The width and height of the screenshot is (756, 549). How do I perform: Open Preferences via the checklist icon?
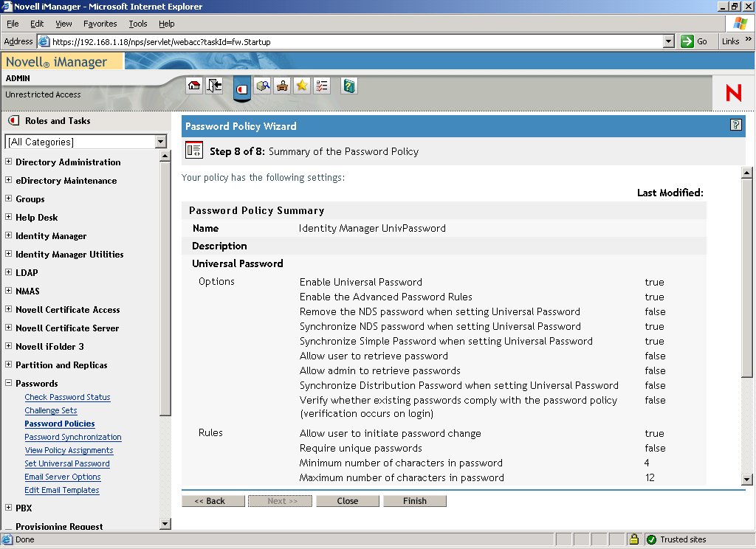pos(321,86)
